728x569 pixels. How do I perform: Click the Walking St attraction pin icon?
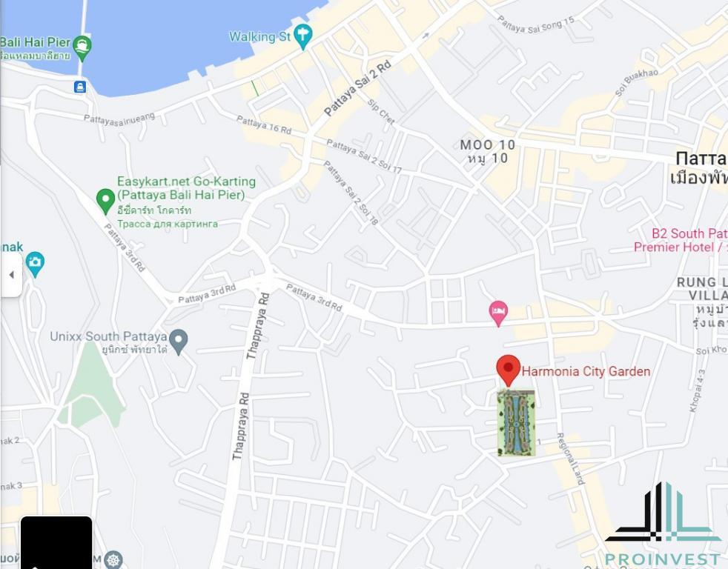[303, 36]
